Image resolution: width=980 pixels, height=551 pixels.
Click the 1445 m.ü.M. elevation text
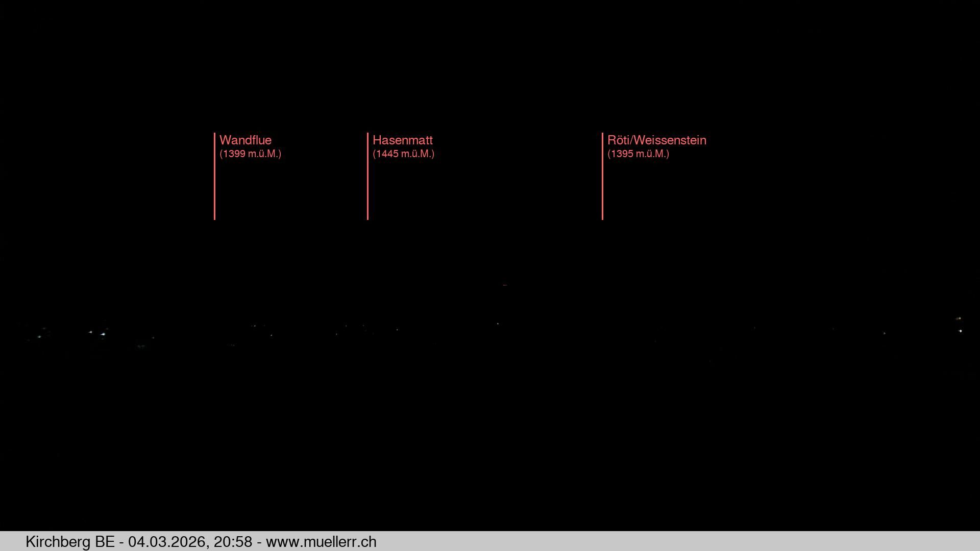pyautogui.click(x=403, y=154)
